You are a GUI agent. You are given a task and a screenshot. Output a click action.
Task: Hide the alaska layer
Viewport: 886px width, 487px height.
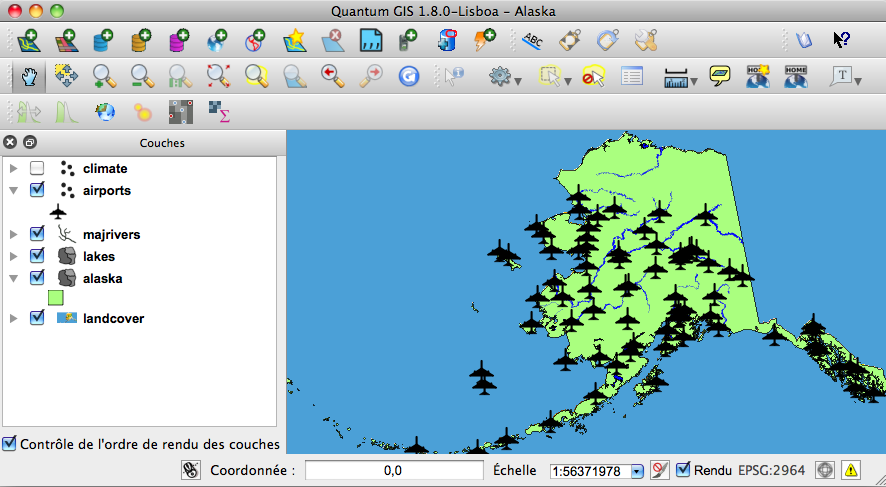click(x=37, y=277)
